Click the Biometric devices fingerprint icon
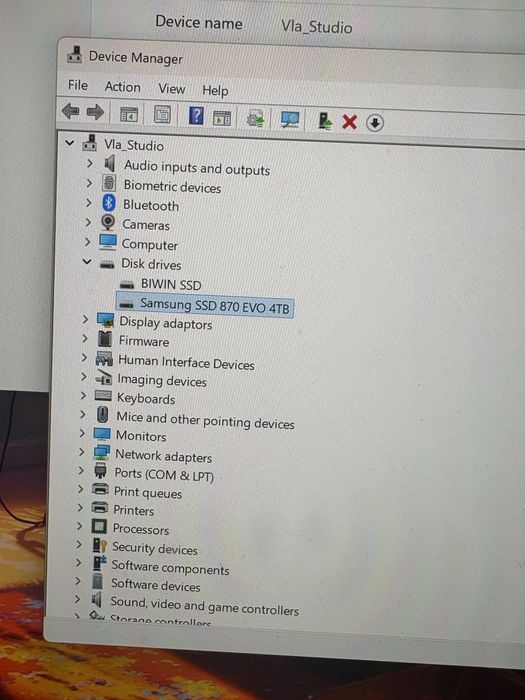 point(108,183)
